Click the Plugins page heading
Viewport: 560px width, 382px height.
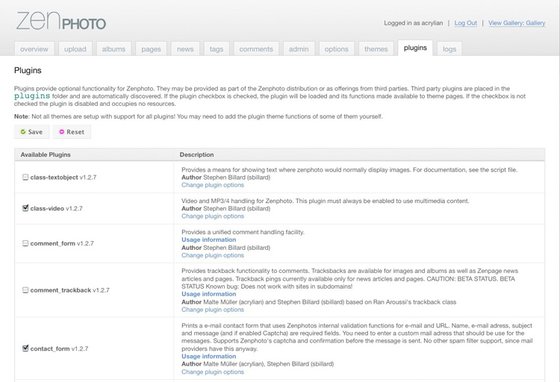[28, 70]
